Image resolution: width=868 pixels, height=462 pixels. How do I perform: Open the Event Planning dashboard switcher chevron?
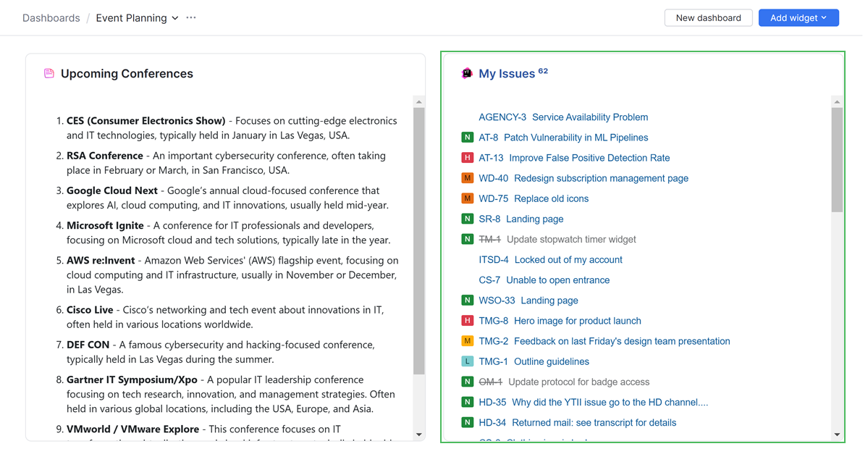pos(175,17)
